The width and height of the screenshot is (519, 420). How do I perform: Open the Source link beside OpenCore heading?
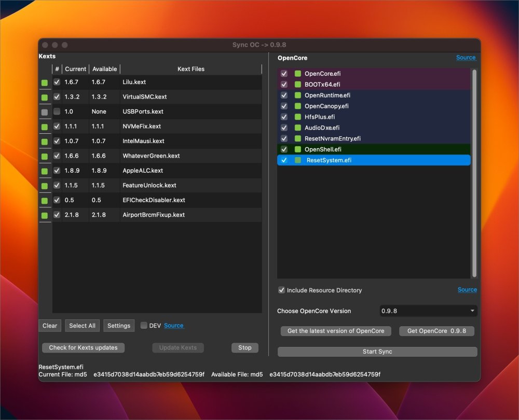pyautogui.click(x=466, y=58)
